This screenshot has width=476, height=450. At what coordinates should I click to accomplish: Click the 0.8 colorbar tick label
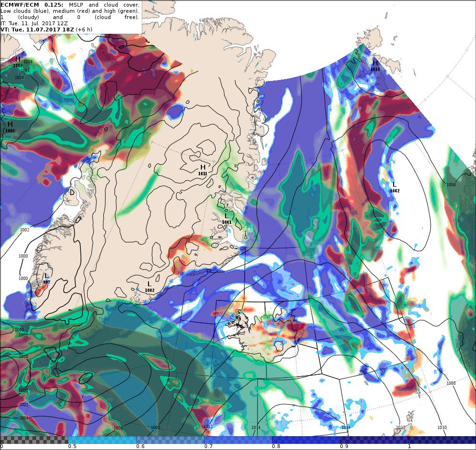276,446
